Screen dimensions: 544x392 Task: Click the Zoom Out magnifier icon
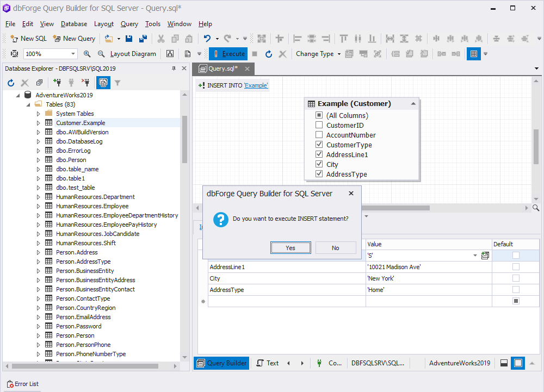(101, 54)
